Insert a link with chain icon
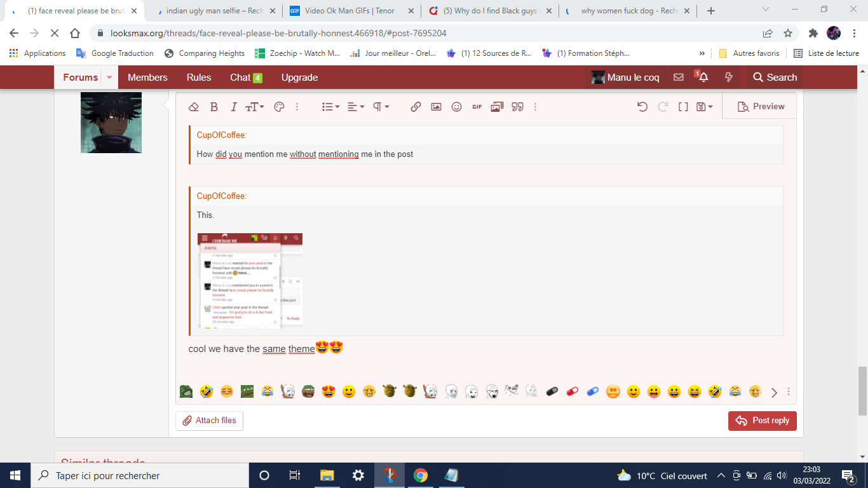Screen dimensions: 868x488 416,107
